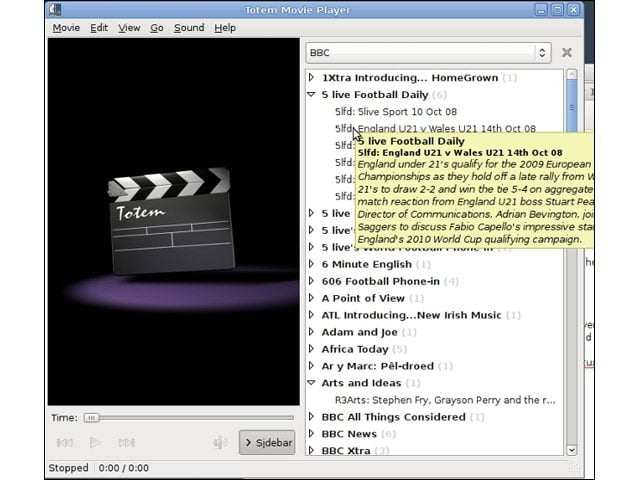The image size is (640, 480).
Task: Click the video display with Totem clapperboard
Action: [173, 222]
